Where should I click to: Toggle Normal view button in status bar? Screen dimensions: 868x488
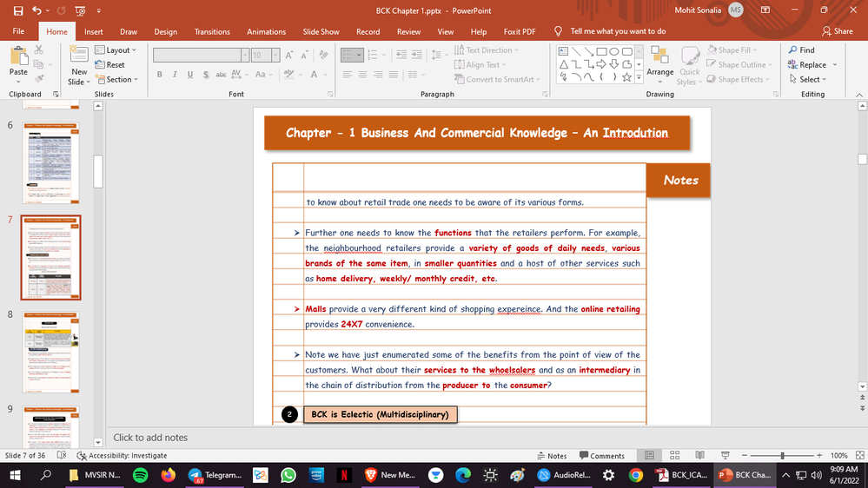point(649,456)
